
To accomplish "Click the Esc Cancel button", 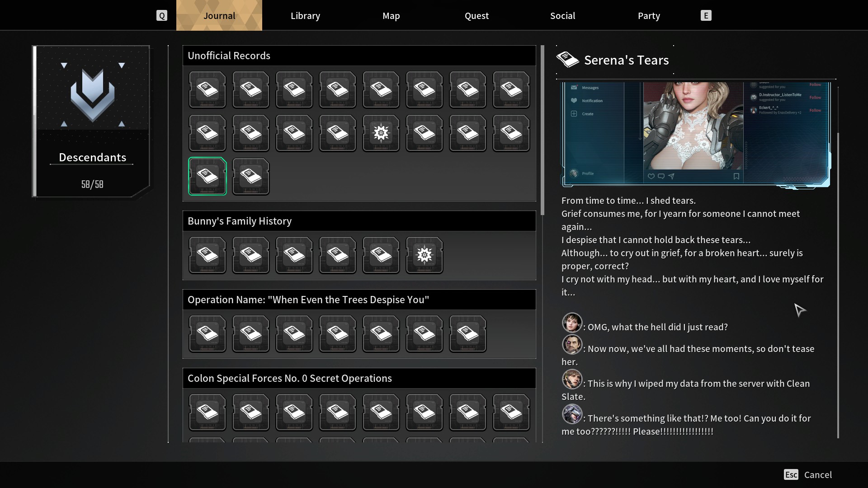I will pyautogui.click(x=808, y=474).
